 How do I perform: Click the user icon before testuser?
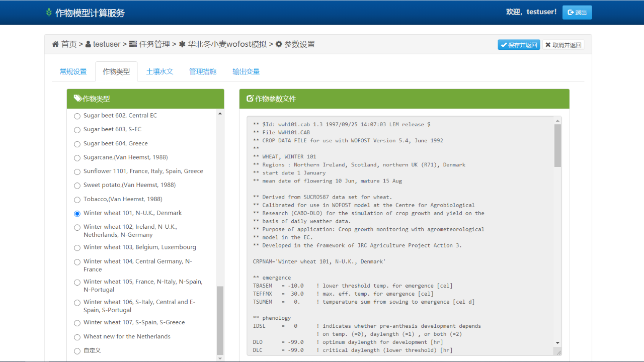[x=88, y=44]
